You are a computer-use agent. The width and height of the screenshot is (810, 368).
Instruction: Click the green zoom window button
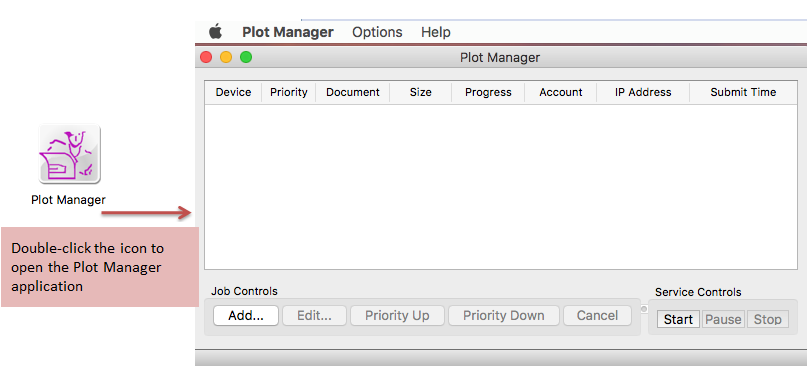[x=246, y=57]
